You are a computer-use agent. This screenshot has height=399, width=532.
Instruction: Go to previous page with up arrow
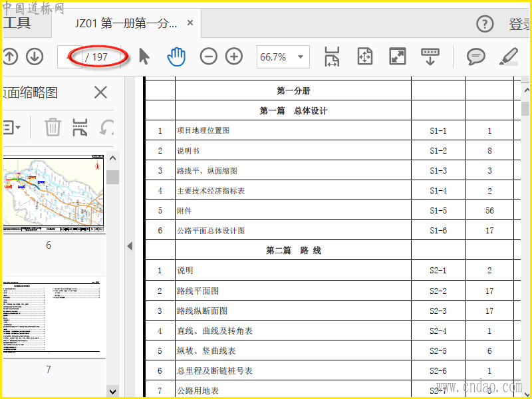point(10,57)
